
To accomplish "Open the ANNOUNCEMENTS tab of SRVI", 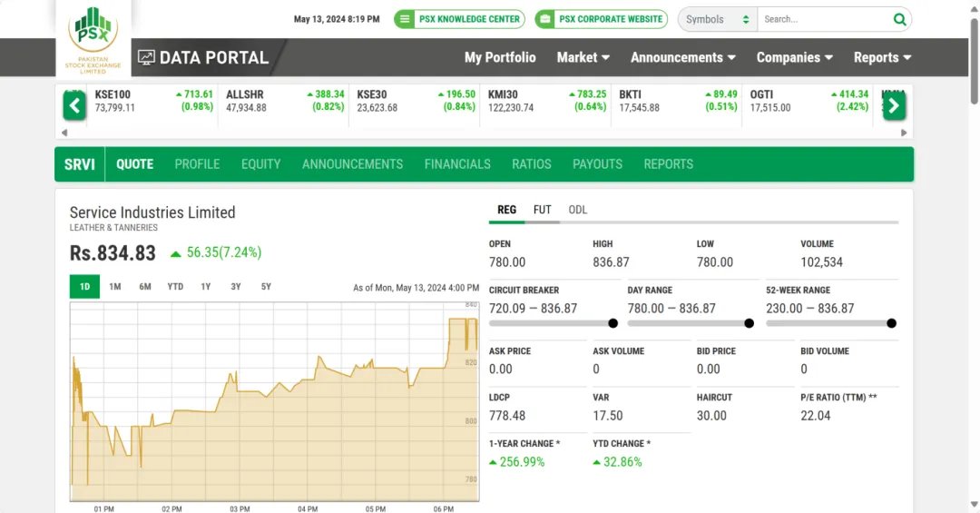I will [352, 164].
